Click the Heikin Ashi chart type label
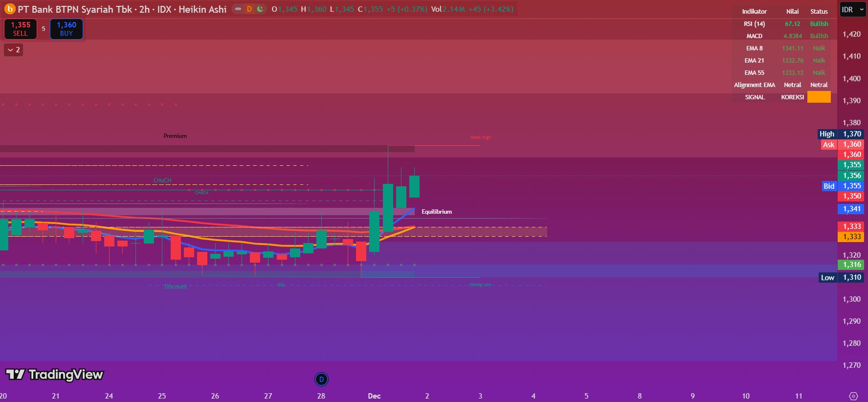The image size is (868, 402). pos(202,9)
